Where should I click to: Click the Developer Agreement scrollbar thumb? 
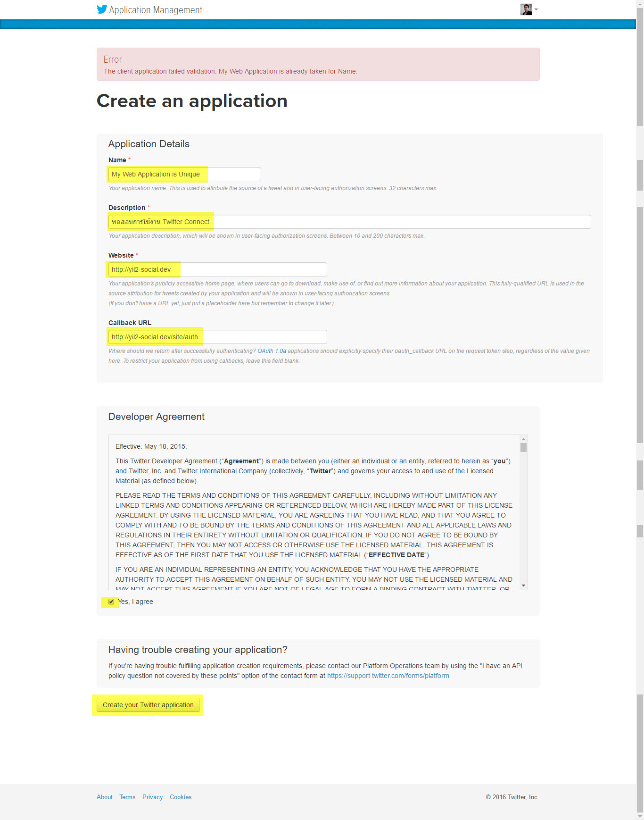[523, 447]
